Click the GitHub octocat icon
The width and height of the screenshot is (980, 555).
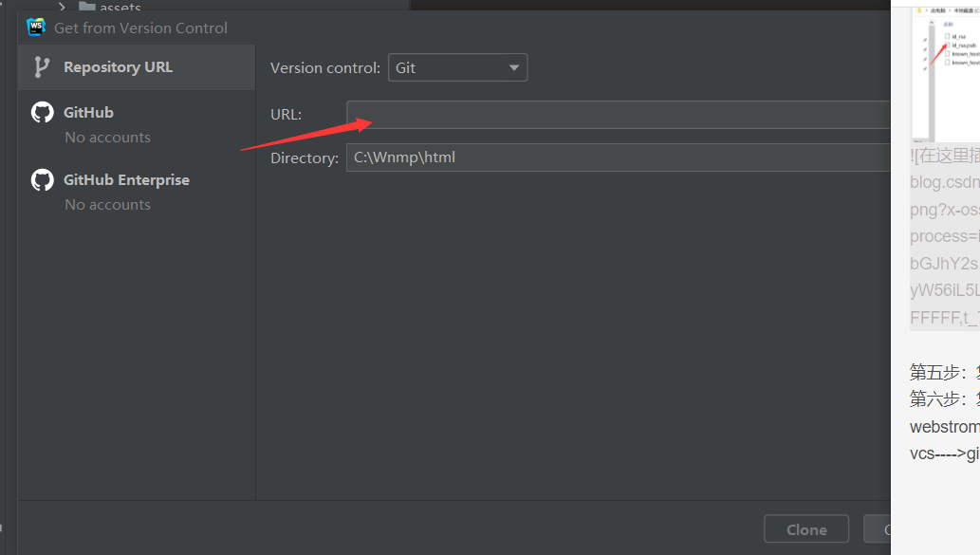click(x=43, y=113)
